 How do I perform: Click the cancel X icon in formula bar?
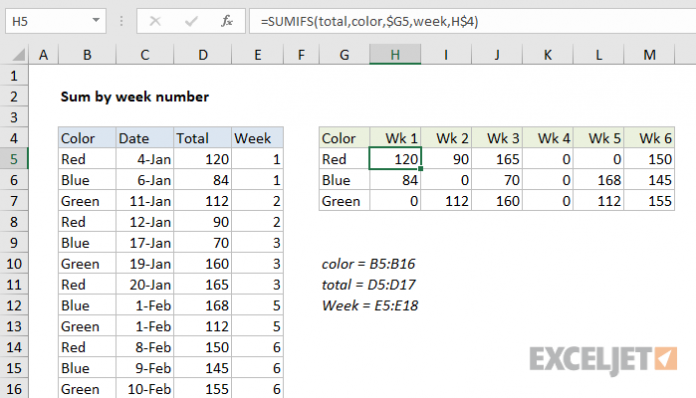pos(155,21)
